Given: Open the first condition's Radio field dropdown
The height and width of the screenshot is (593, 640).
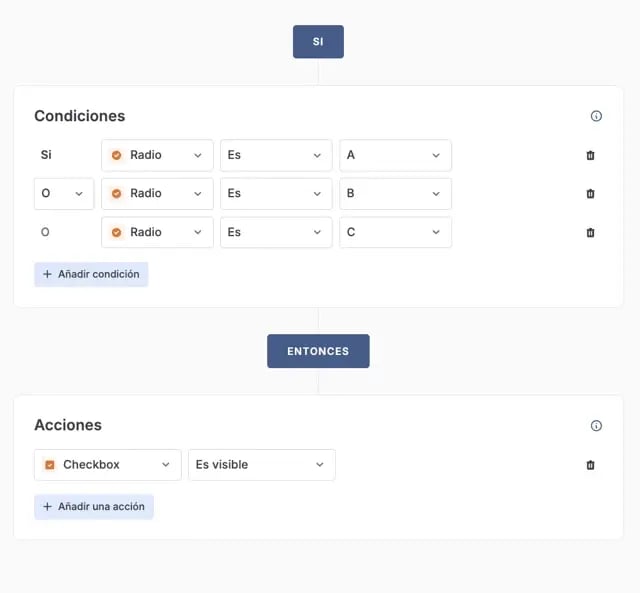Looking at the screenshot, I should (157, 155).
